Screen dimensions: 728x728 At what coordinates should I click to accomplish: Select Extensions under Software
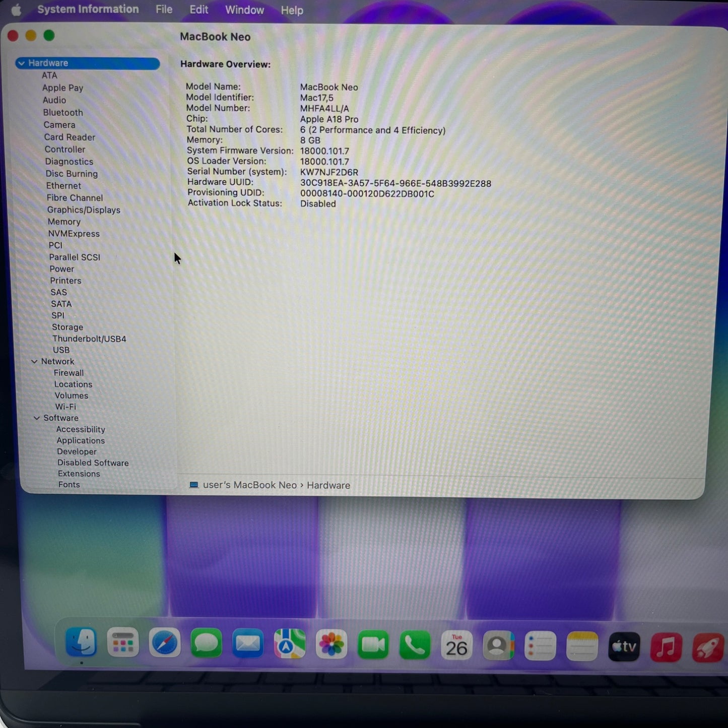pos(79,474)
